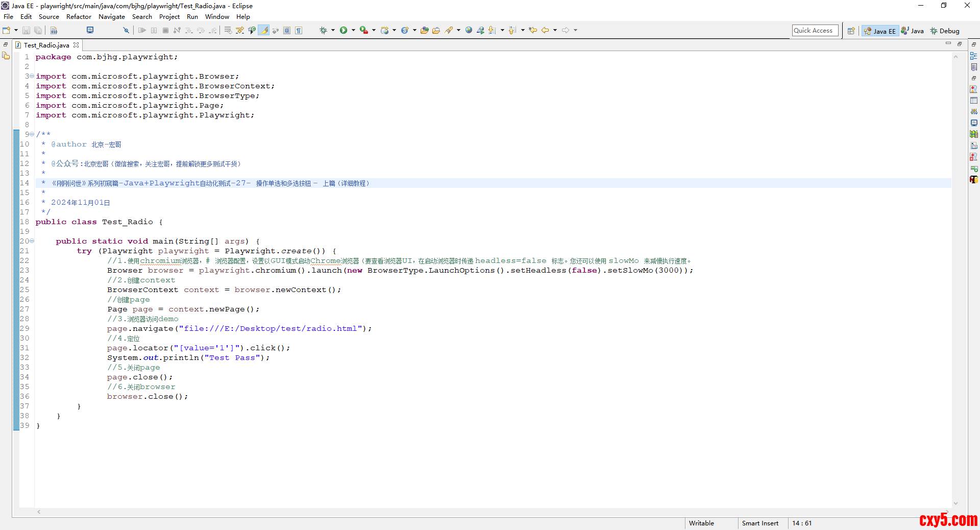Click the Last Edit Location arrow icon
Viewport: 980px width, 530px height.
533,31
